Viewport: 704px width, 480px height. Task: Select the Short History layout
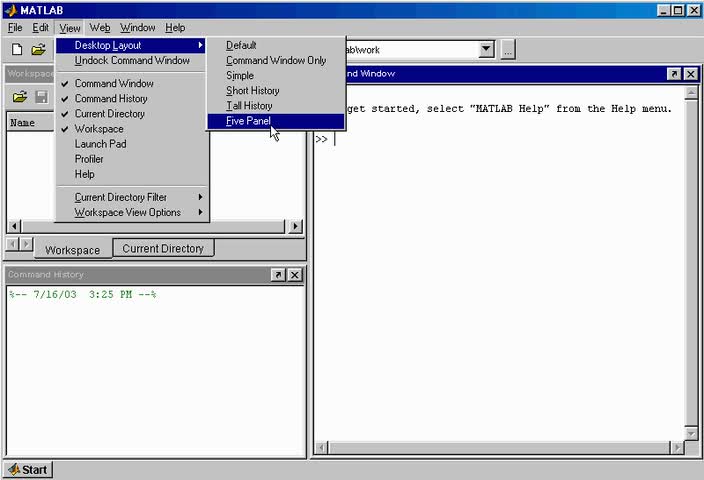pyautogui.click(x=276, y=91)
